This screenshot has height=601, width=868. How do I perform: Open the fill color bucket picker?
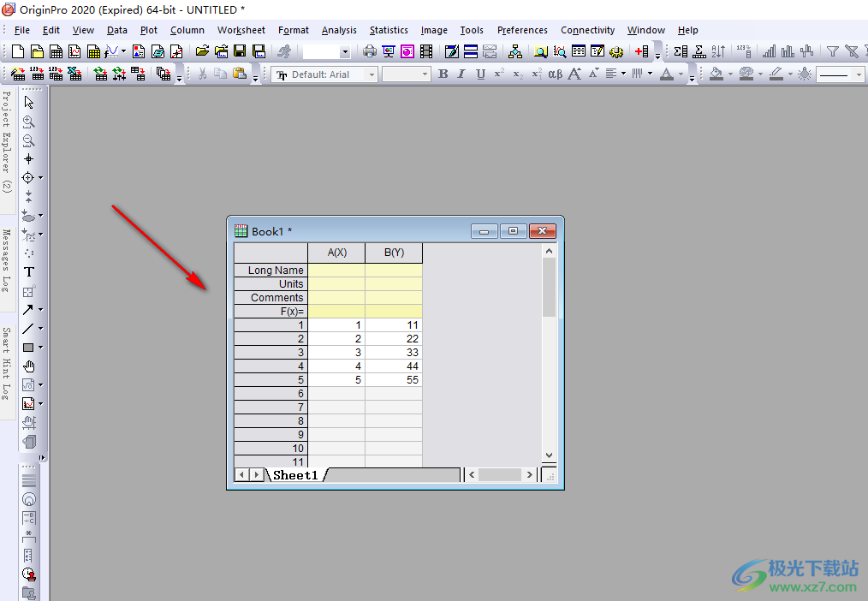point(716,74)
